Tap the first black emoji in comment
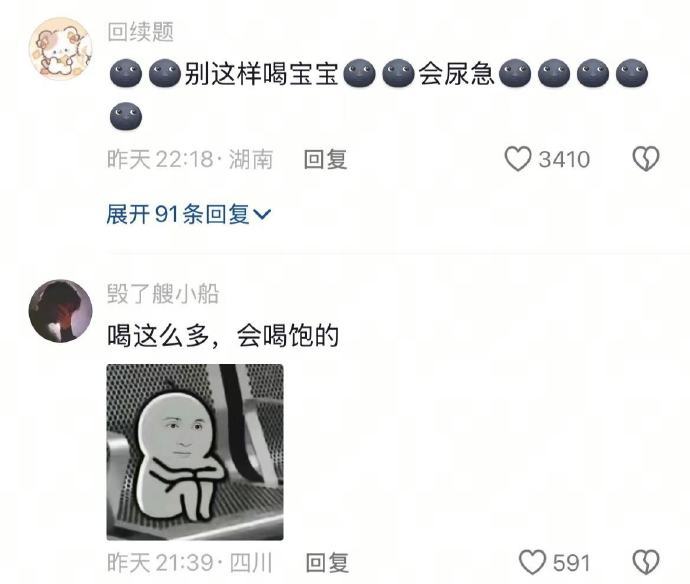The image size is (690, 584). coord(126,73)
